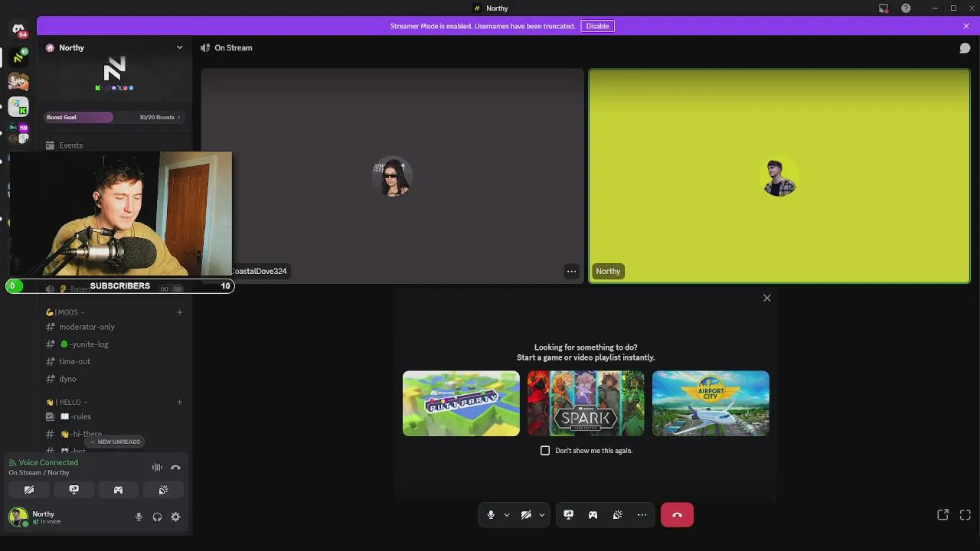Open Northy user profile avatar

(18, 517)
